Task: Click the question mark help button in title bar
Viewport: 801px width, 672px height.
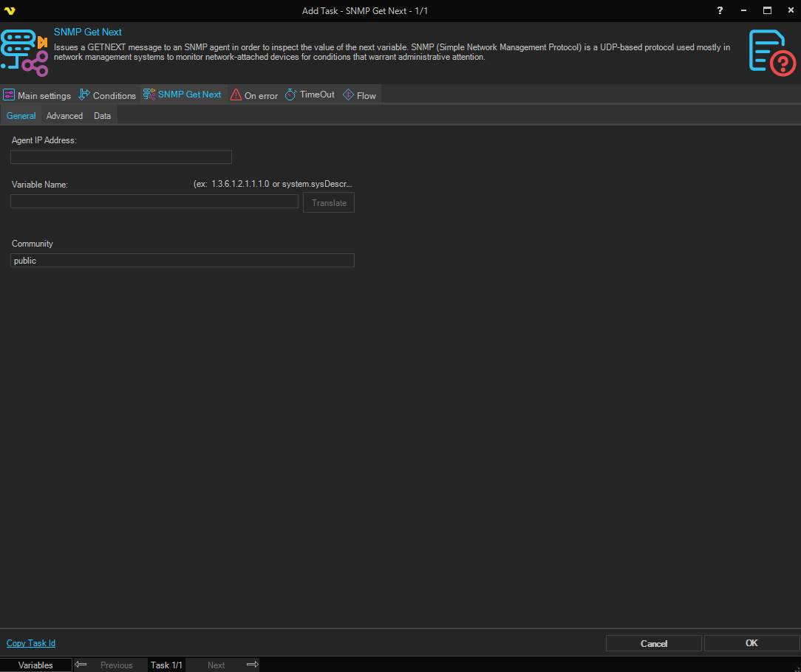Action: (720, 10)
